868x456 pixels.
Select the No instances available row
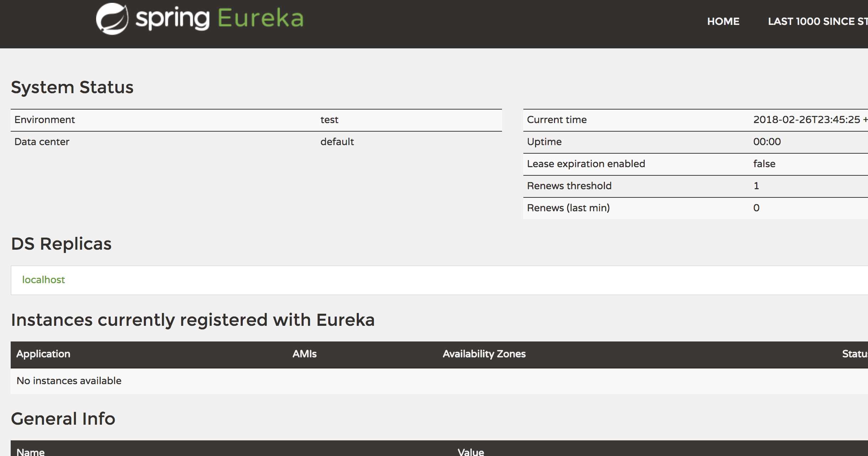pyautogui.click(x=69, y=380)
